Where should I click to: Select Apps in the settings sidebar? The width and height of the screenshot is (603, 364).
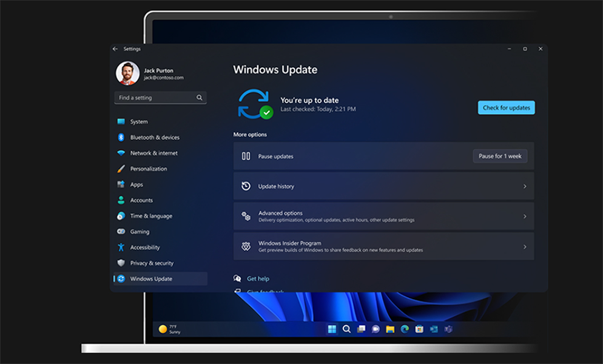[x=136, y=185]
